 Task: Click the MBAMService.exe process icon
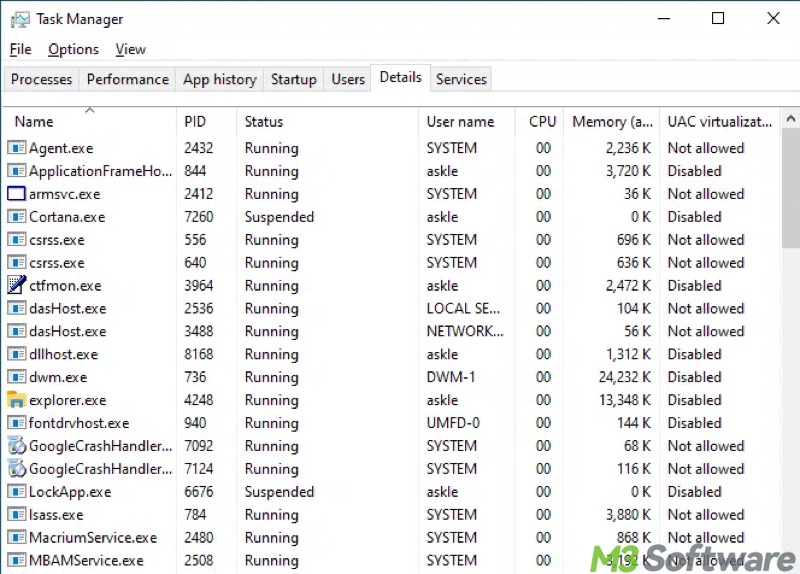pos(16,560)
